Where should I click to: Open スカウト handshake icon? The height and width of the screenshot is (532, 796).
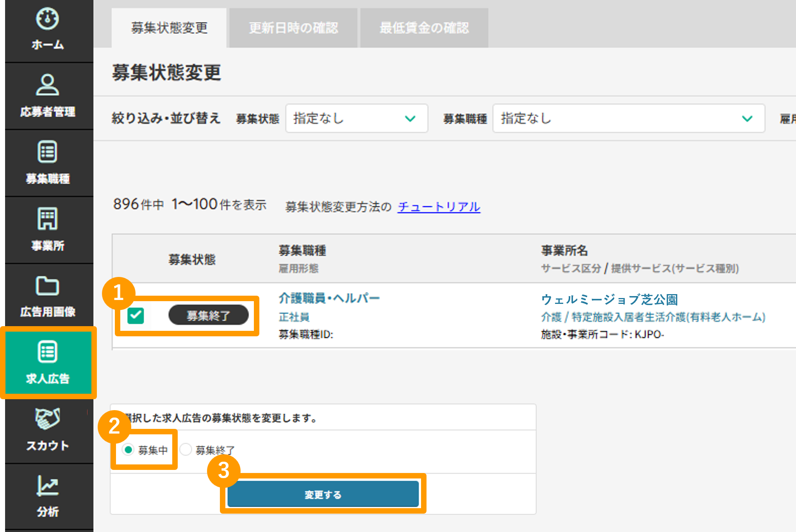pos(47,419)
